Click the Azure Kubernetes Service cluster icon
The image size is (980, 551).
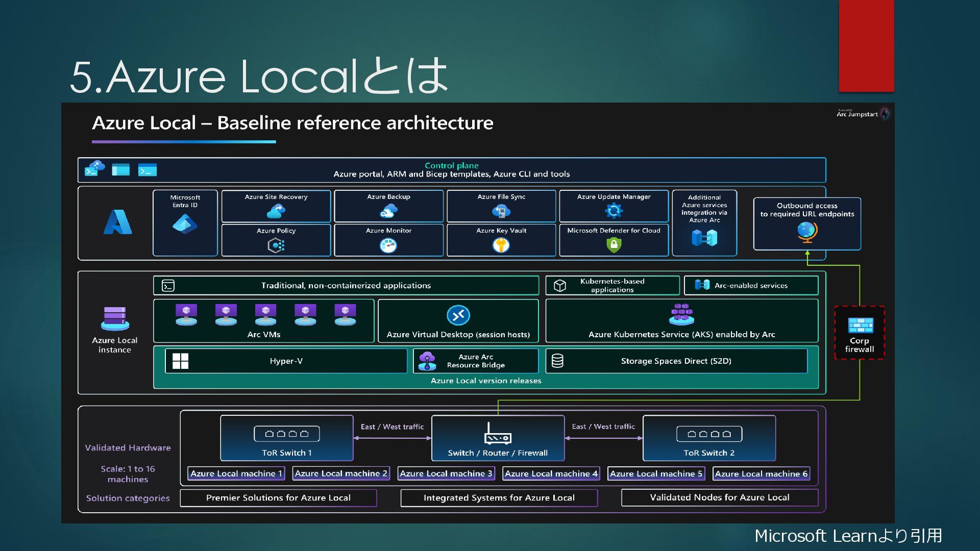pyautogui.click(x=681, y=314)
